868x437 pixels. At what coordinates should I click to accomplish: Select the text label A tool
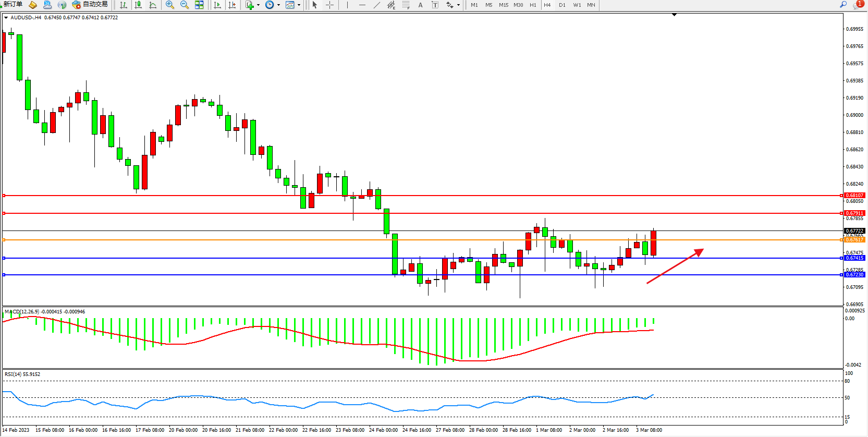(421, 5)
